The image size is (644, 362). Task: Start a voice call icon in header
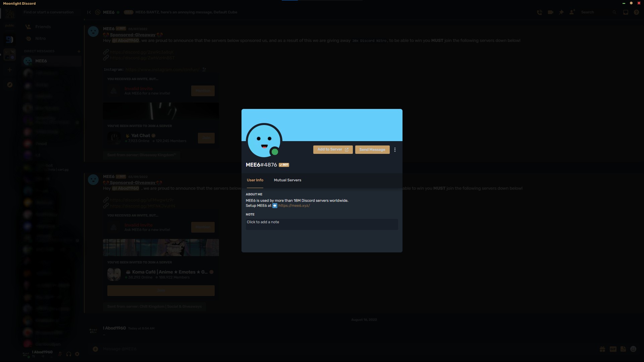click(539, 12)
